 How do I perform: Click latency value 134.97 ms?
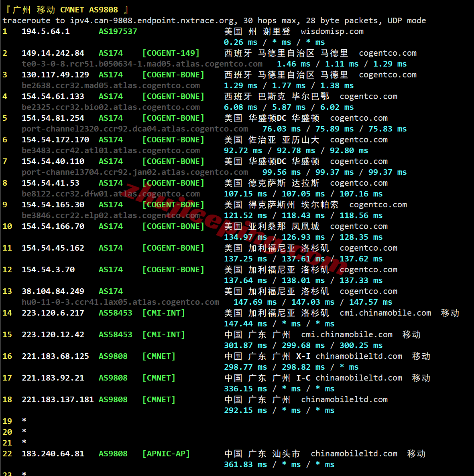pos(246,237)
